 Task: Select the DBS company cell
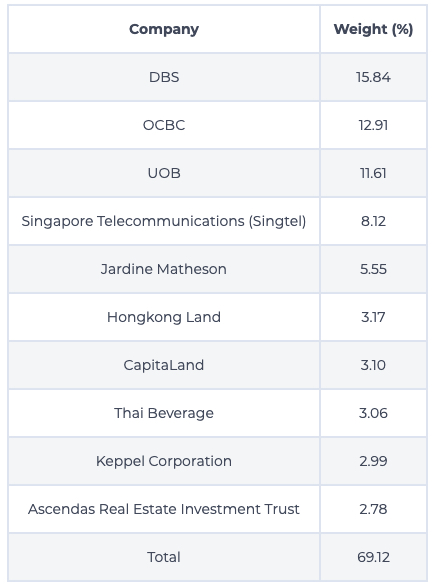tap(164, 77)
